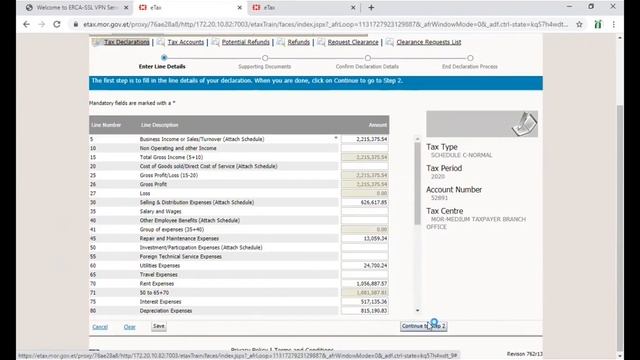Click the address bar URL
Screen dimensions: 640x360
(x=325, y=24)
